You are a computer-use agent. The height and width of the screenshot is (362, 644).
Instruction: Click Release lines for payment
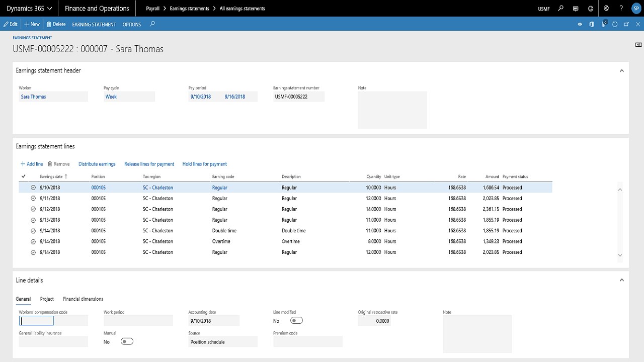pos(149,164)
